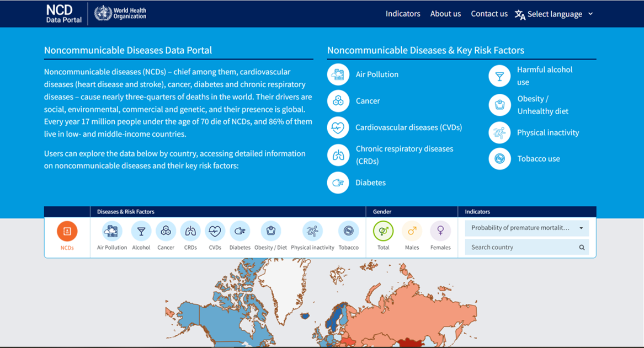Open the Indicators menu in top navigation
Viewport: 644px width, 348px height.
pyautogui.click(x=403, y=14)
